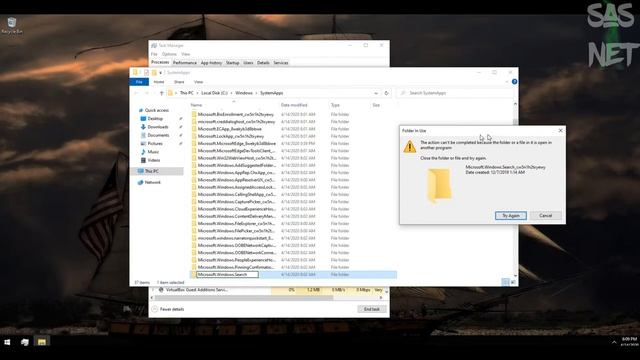
Task: Click Try Again in Folder In Use dialog
Action: coord(511,216)
